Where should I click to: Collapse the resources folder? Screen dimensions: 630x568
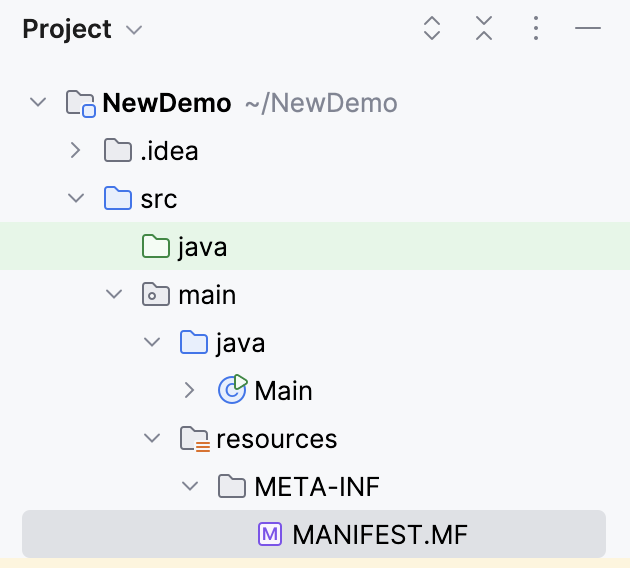[152, 439]
